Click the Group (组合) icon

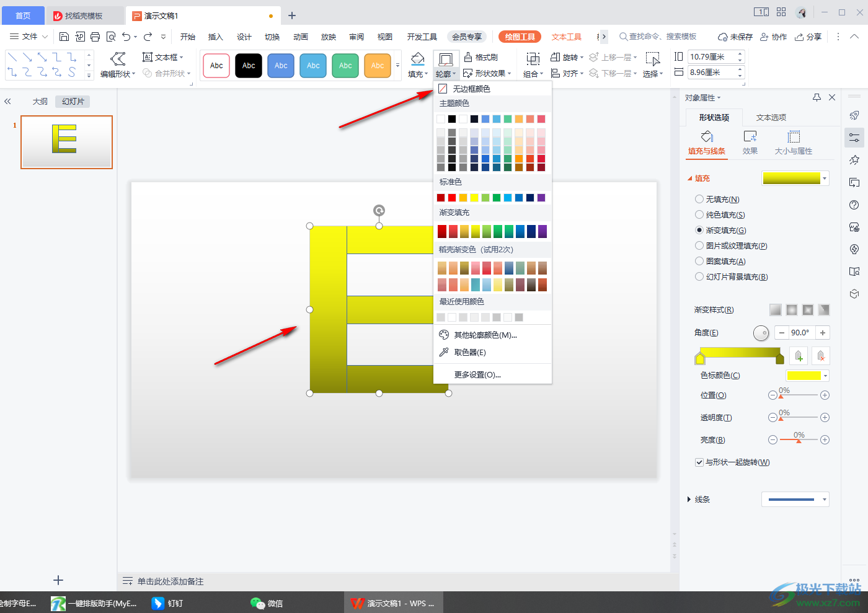point(533,59)
